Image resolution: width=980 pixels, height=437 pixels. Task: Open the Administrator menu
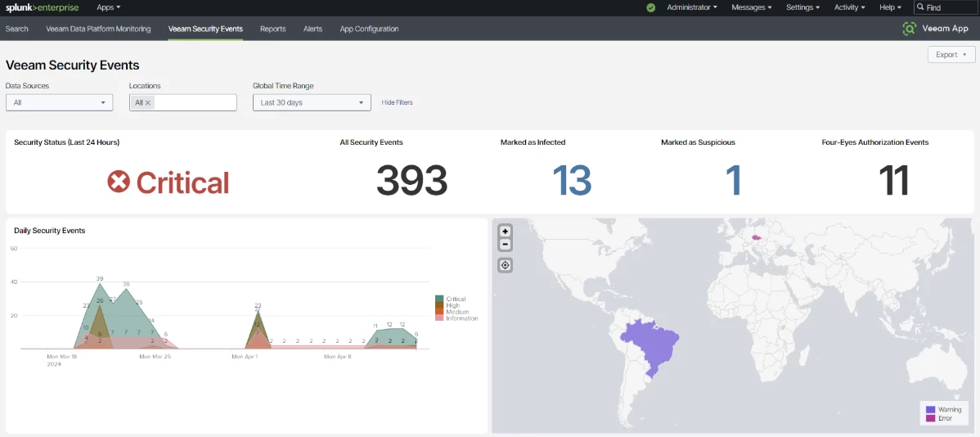click(x=692, y=7)
